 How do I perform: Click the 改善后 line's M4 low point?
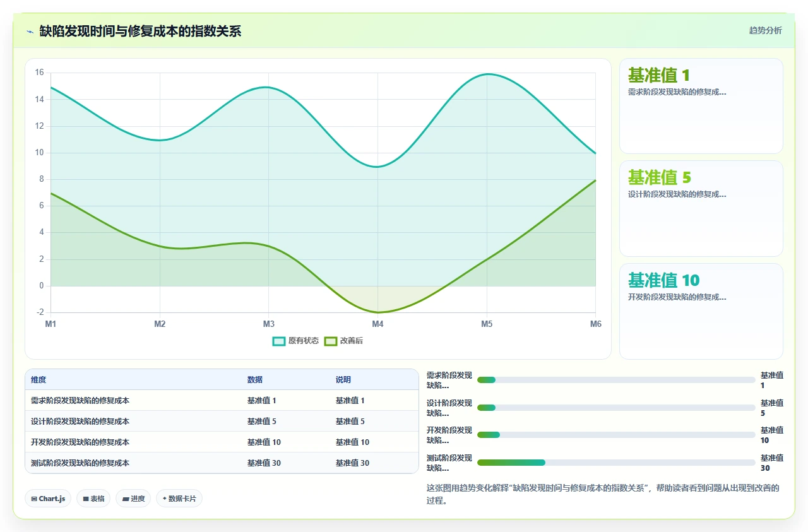tap(377, 312)
